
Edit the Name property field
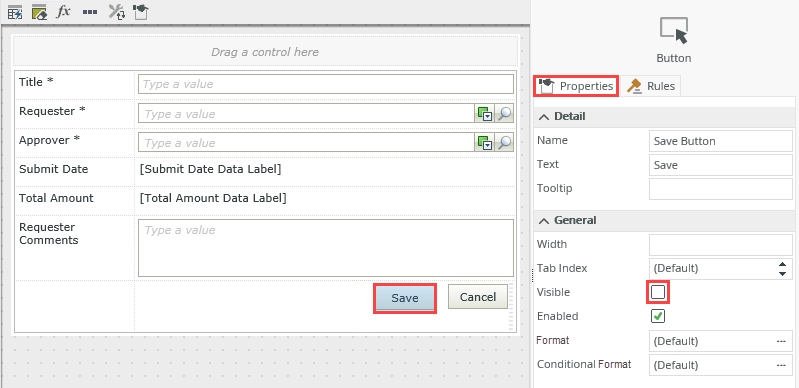click(721, 141)
